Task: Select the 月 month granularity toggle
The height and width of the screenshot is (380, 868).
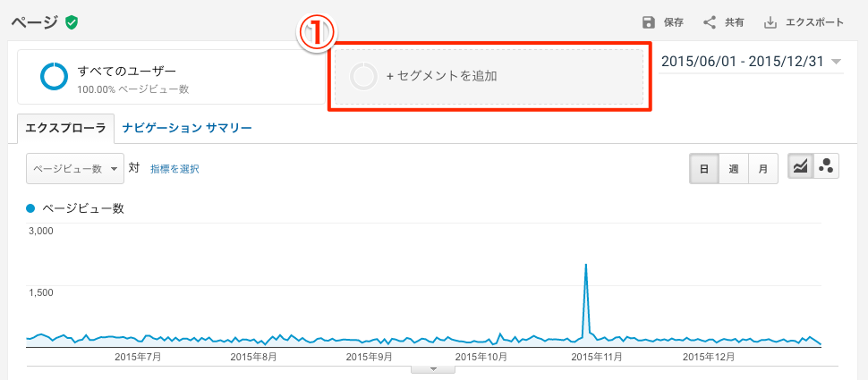Action: [x=762, y=169]
